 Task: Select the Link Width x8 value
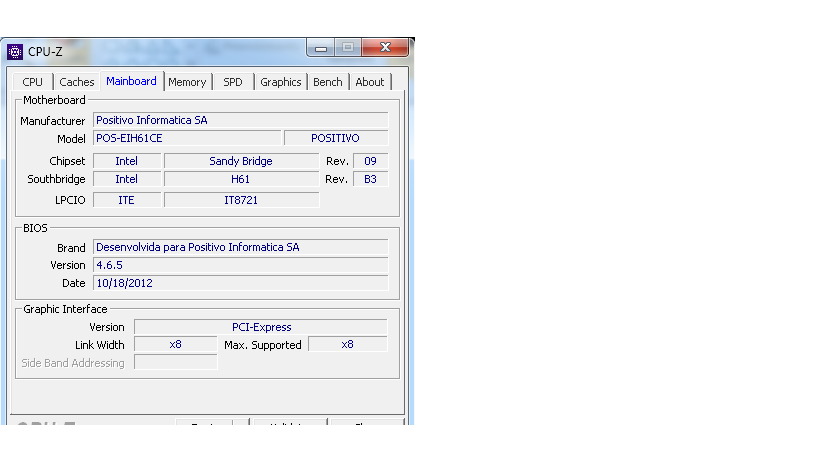click(175, 344)
